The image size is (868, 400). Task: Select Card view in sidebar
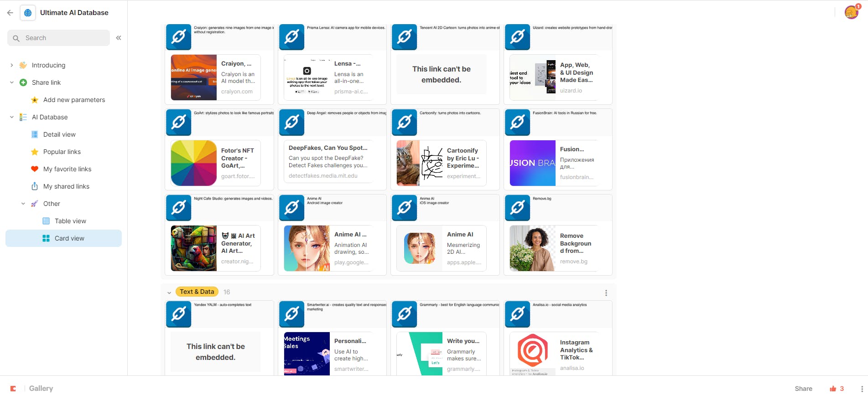pos(63,238)
